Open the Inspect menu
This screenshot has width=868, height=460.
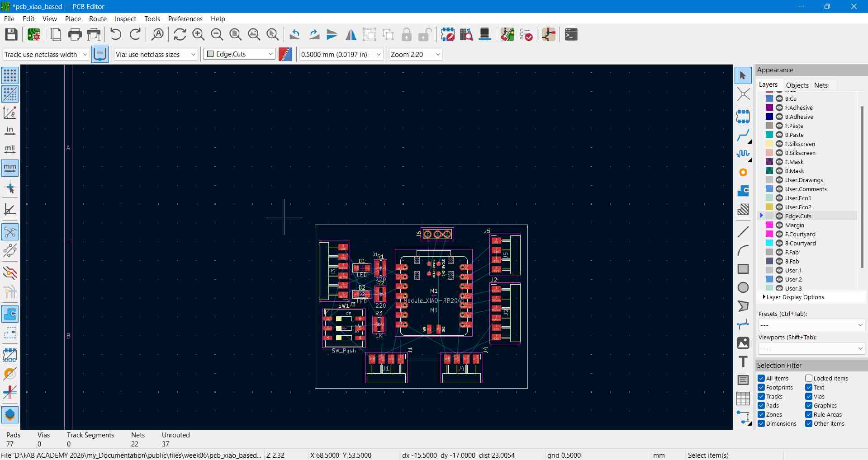click(125, 19)
